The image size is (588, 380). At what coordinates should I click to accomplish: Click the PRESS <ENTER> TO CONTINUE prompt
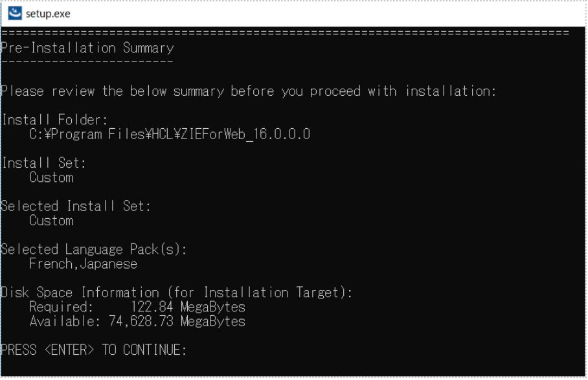coord(94,350)
